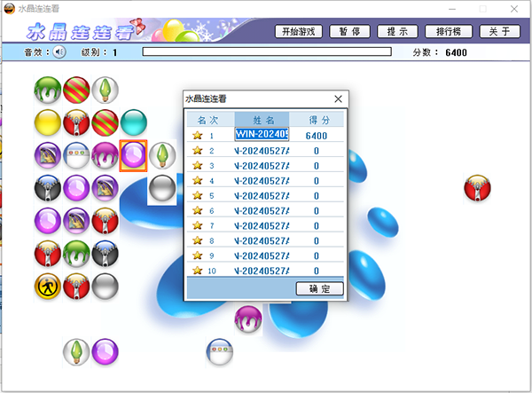Click the star icon in the rank 1 row

pyautogui.click(x=198, y=136)
